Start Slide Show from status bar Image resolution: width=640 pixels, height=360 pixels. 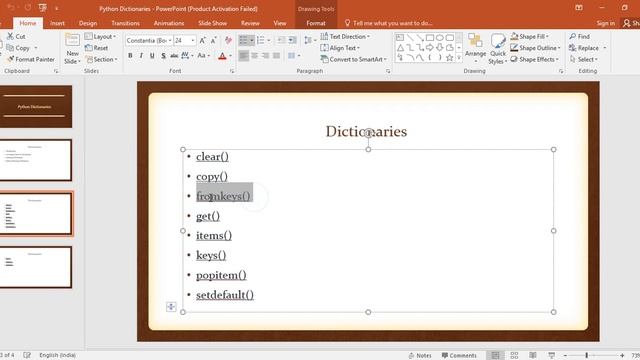pos(551,356)
